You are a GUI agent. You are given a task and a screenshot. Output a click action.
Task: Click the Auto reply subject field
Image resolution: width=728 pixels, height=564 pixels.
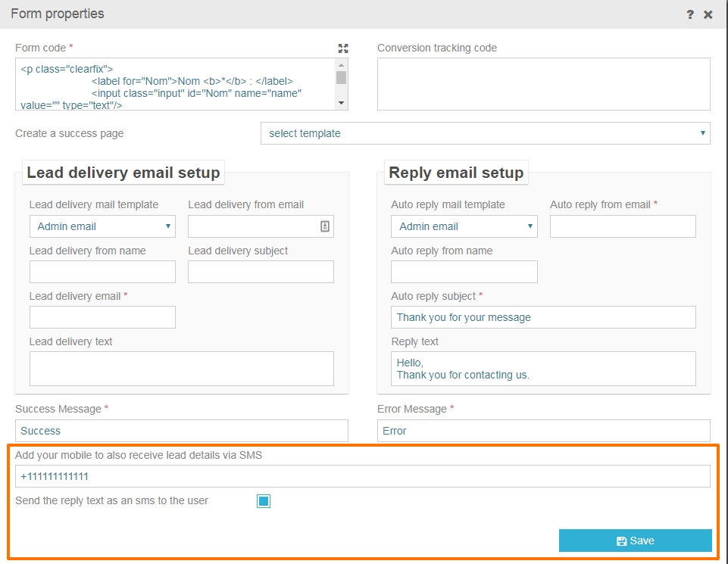(x=544, y=317)
